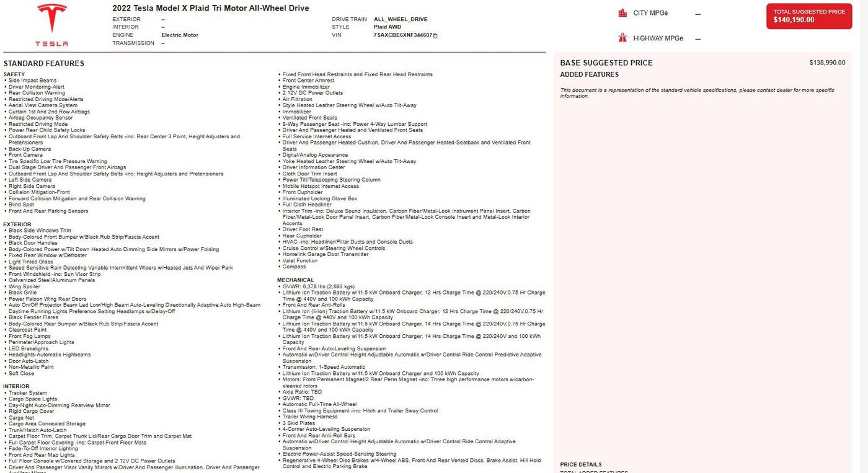
Task: Click the "Left Side Camera" feature
Action: click(x=30, y=180)
